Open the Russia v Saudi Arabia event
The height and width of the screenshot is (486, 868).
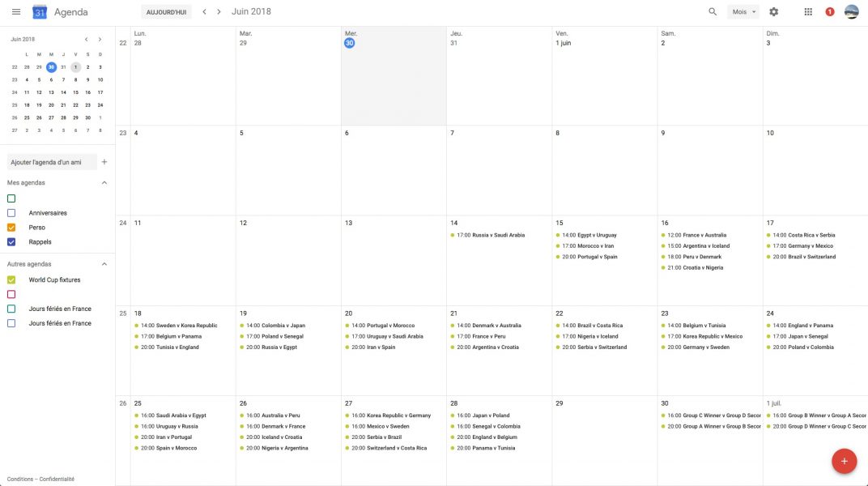point(487,235)
